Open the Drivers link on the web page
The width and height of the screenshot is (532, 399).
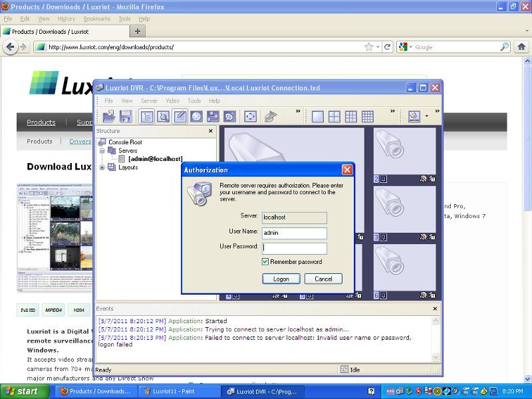[80, 141]
